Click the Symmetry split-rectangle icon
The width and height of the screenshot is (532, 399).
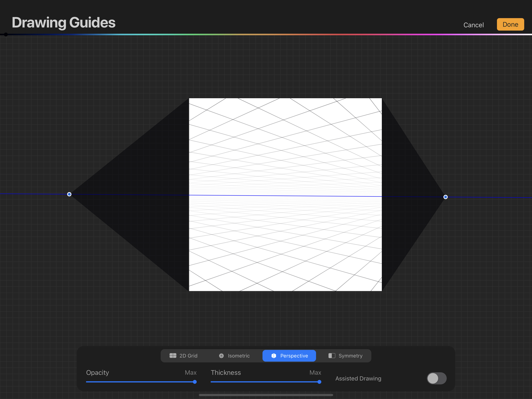pos(332,356)
